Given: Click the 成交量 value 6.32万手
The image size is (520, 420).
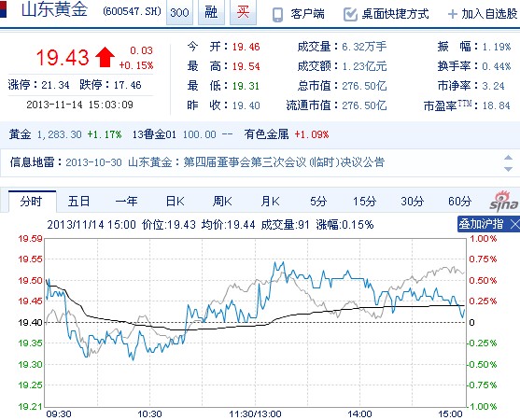Looking at the screenshot, I should 364,47.
